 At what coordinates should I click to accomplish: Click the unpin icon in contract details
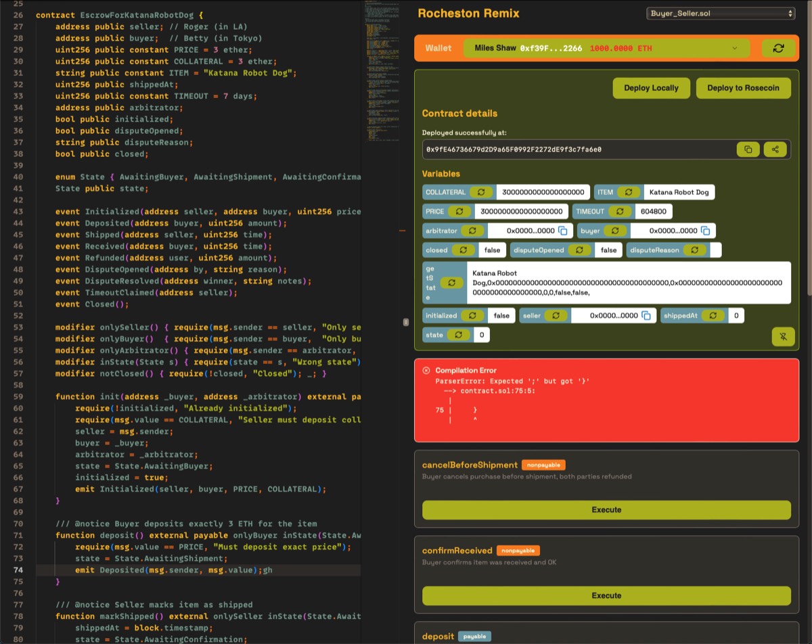coord(784,336)
